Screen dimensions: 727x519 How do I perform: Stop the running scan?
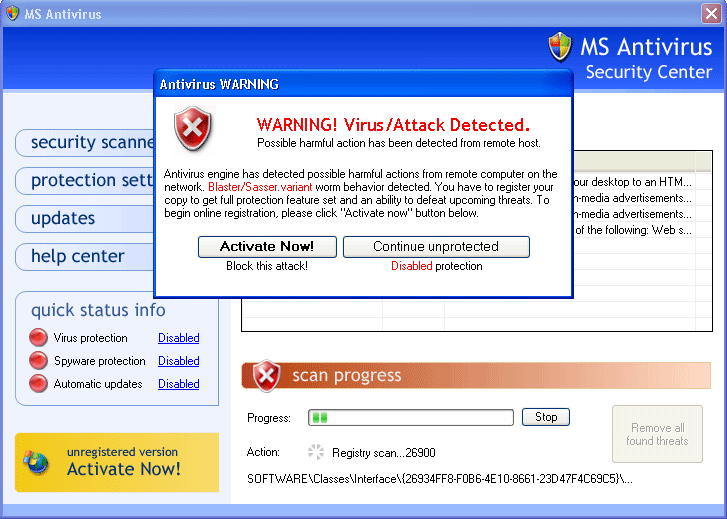(546, 417)
